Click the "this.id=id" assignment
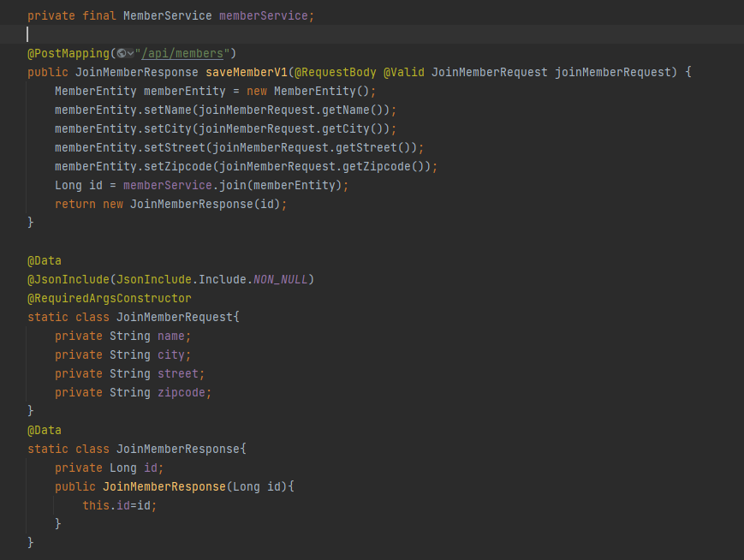744x560 pixels. click(x=120, y=505)
